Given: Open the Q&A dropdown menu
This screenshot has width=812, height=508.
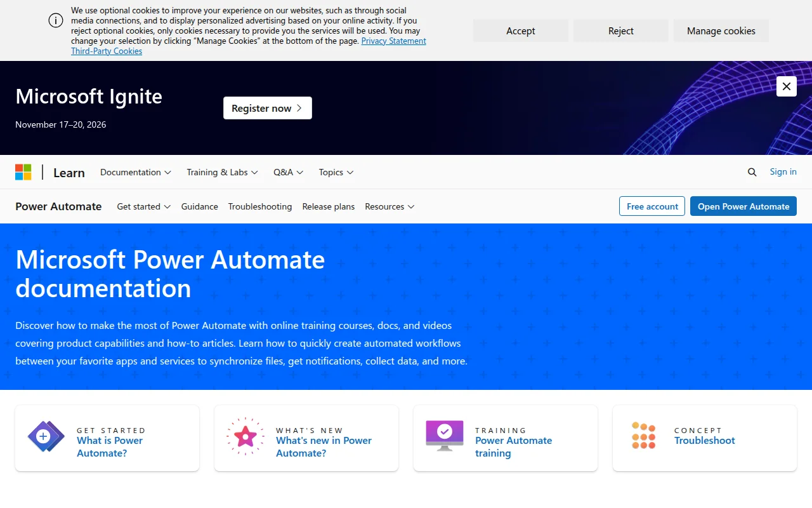Looking at the screenshot, I should click(289, 172).
